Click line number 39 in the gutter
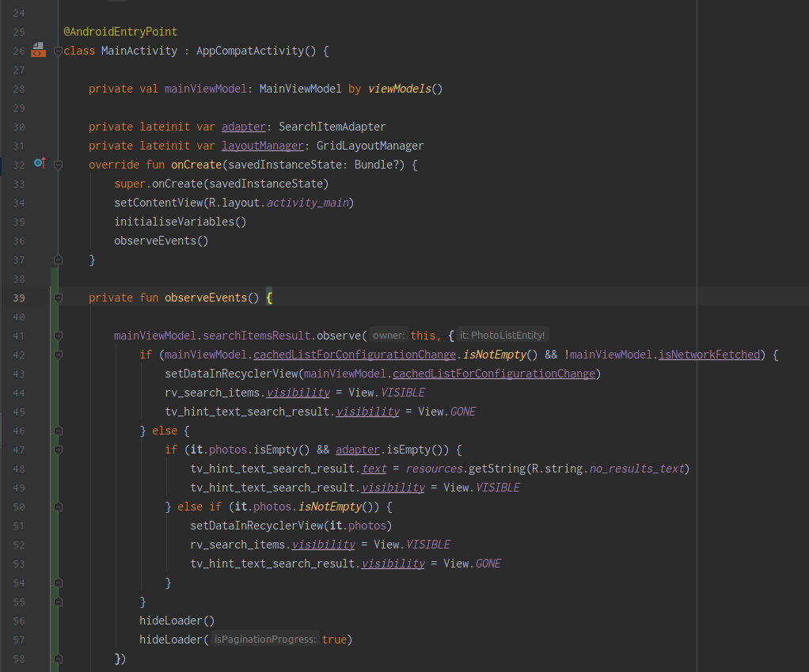The image size is (809, 672). tap(19, 297)
